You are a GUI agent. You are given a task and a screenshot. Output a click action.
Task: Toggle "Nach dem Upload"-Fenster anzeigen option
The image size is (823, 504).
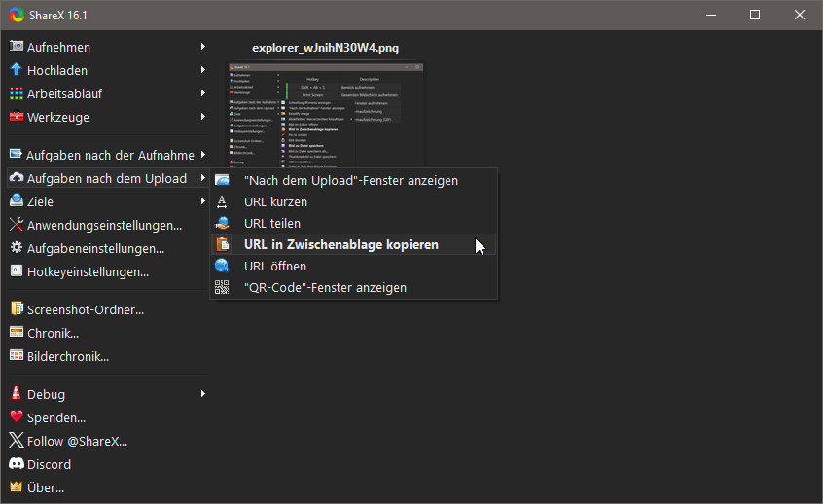point(353,181)
